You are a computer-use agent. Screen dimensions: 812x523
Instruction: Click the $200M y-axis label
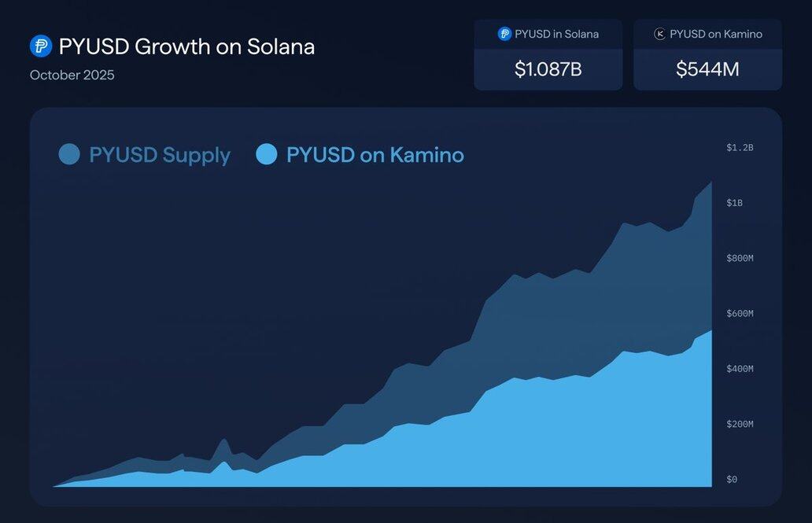tap(740, 424)
